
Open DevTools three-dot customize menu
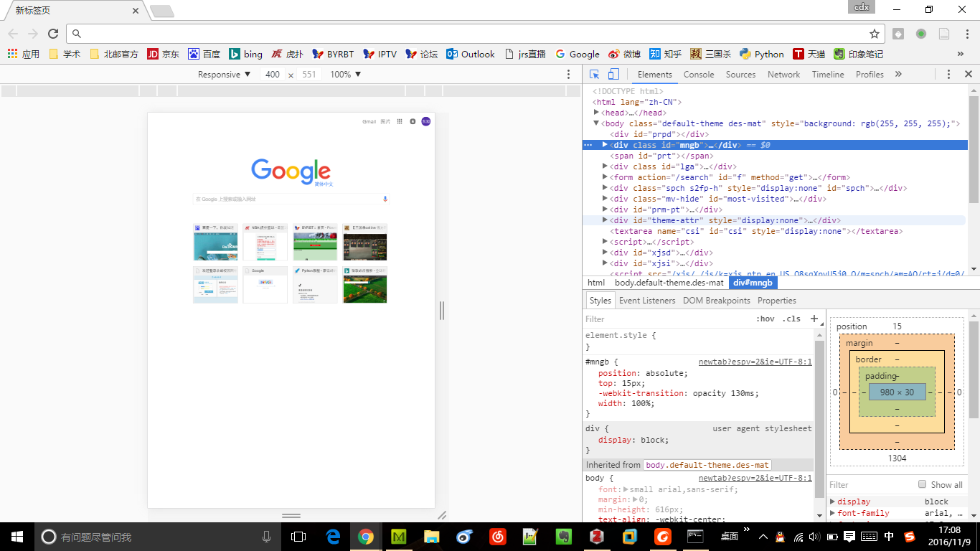[x=948, y=75]
